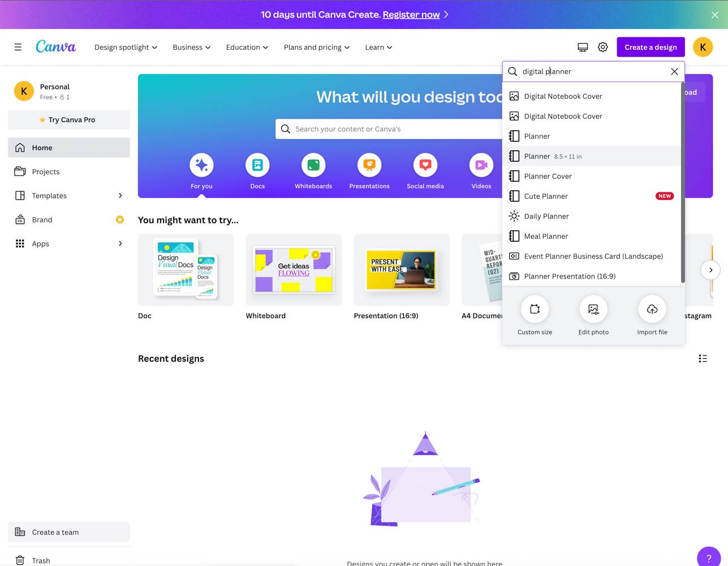Click Create a team

(69, 532)
